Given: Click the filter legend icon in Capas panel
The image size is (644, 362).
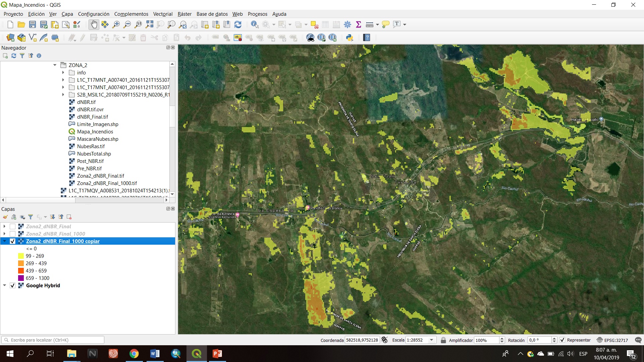Looking at the screenshot, I should [x=31, y=217].
